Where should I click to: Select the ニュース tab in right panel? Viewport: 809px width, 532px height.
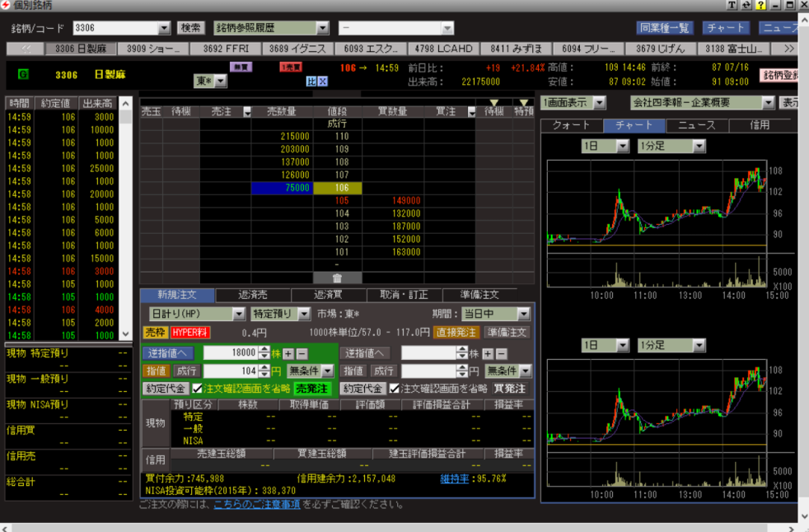(x=697, y=125)
